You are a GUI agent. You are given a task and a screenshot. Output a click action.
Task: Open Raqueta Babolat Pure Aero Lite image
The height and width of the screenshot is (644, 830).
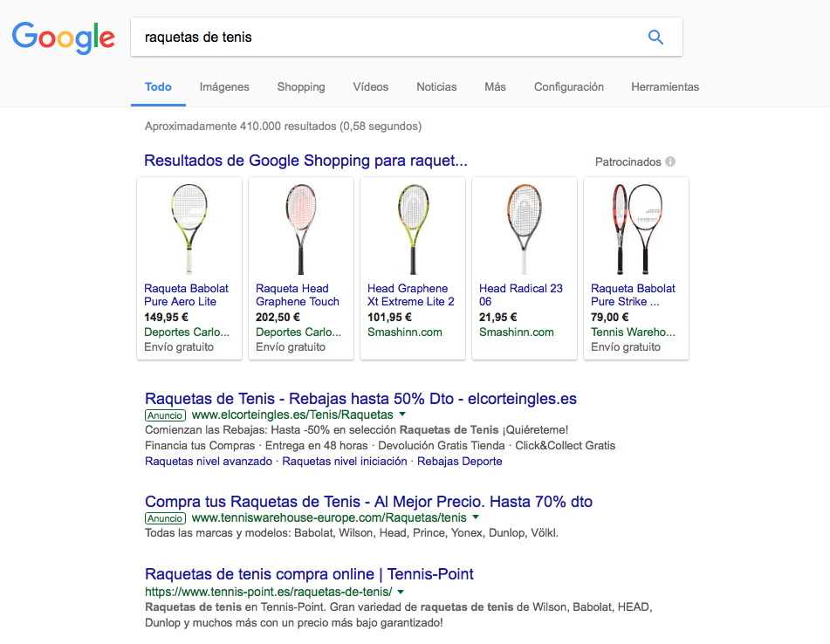189,229
